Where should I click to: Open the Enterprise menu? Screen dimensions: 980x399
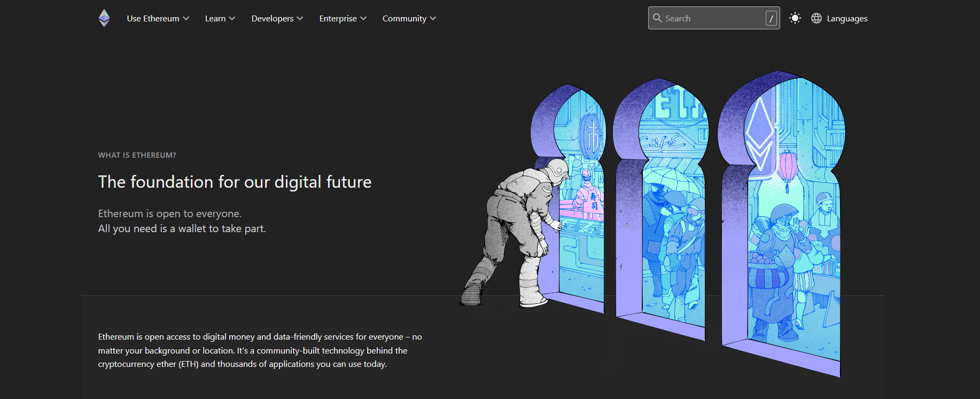point(343,18)
